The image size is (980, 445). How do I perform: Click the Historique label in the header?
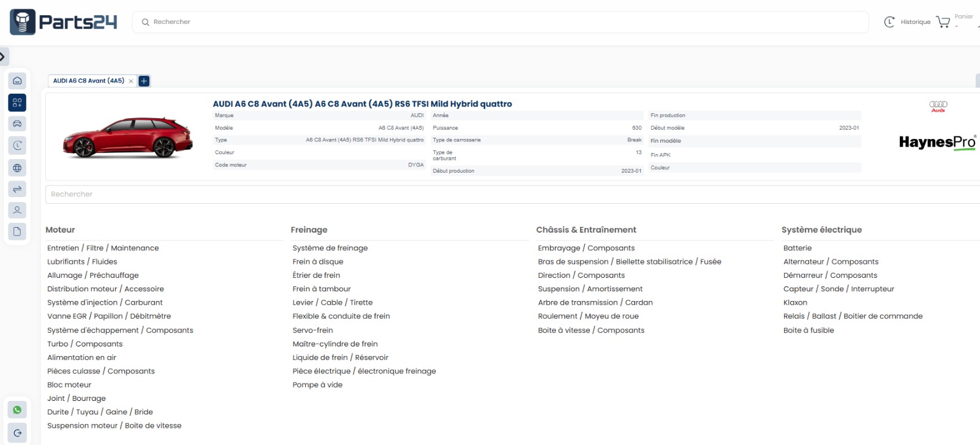pos(916,22)
